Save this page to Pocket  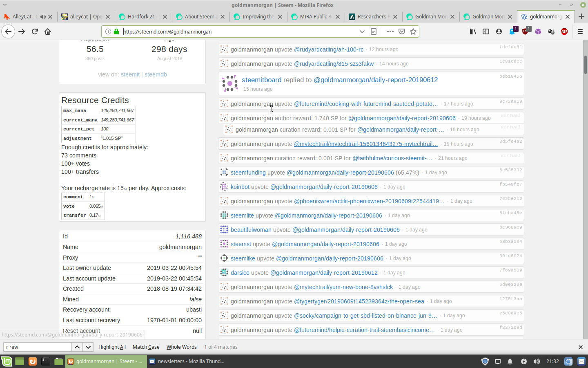coord(402,31)
